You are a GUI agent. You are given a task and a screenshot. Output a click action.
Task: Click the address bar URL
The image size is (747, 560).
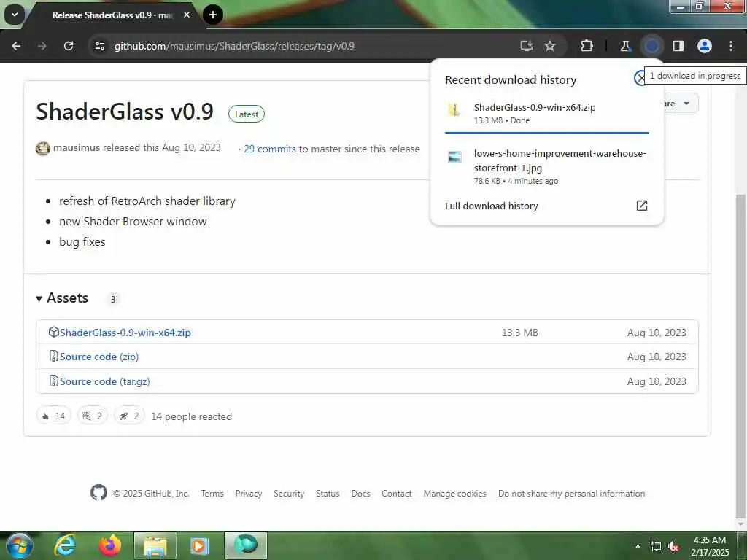(x=234, y=46)
